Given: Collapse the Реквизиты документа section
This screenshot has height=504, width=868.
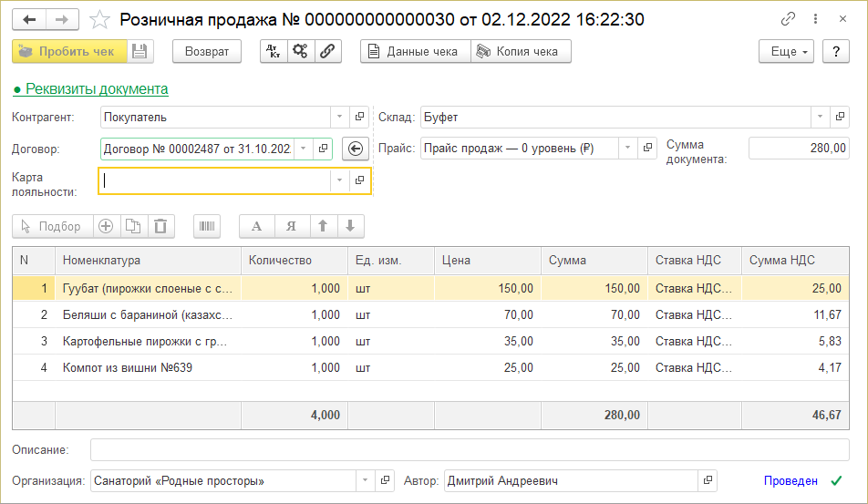Looking at the screenshot, I should tap(90, 89).
